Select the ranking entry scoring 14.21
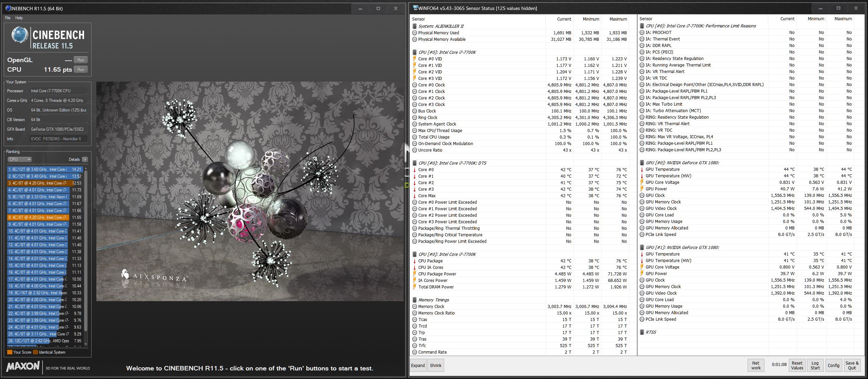The image size is (868, 379). coord(45,169)
